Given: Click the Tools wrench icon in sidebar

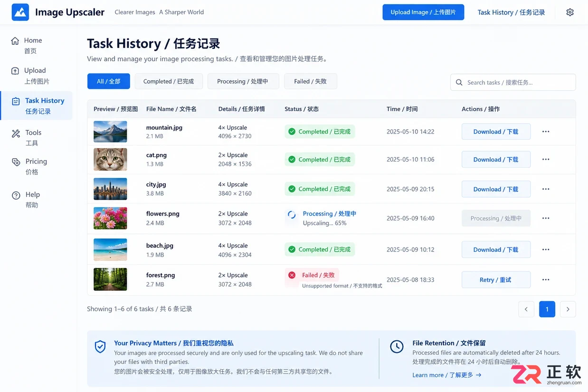Looking at the screenshot, I should 16,133.
